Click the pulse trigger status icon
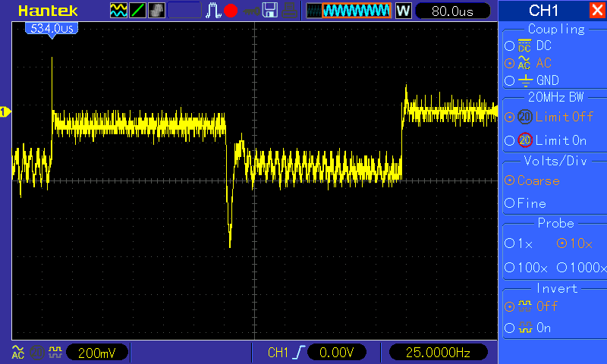Viewport: 607px width, 364px height. click(x=213, y=11)
